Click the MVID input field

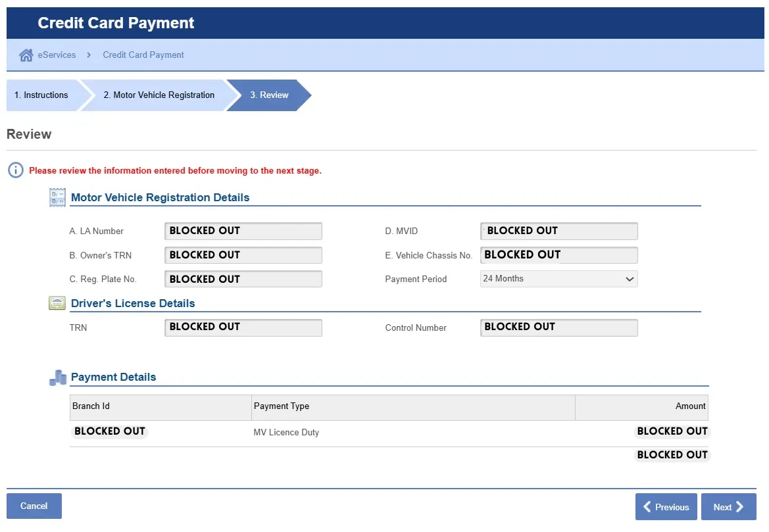(x=558, y=231)
